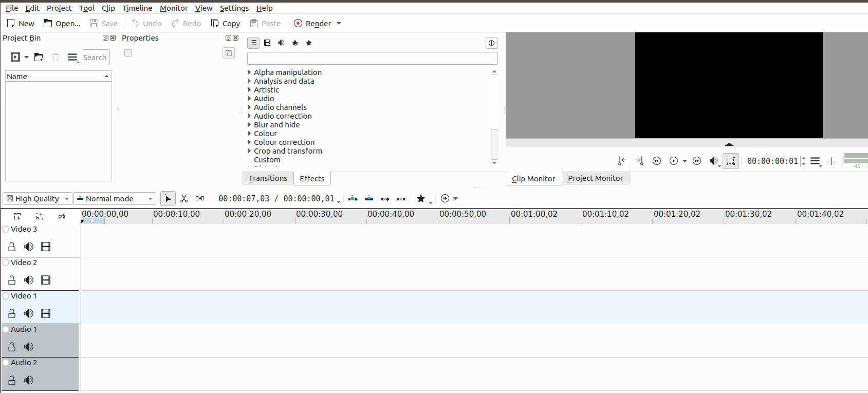Select the Selection tool arrow
This screenshot has height=393, width=868.
pos(168,199)
